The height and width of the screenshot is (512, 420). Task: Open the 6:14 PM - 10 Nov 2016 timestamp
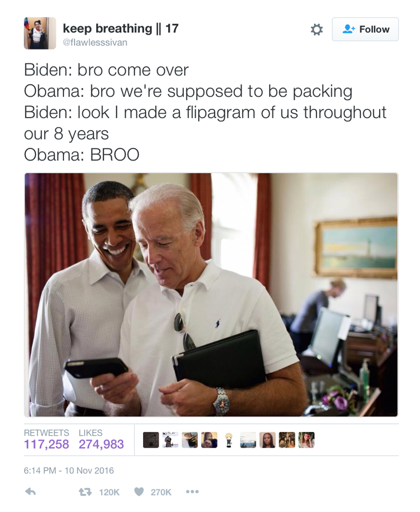pyautogui.click(x=69, y=470)
